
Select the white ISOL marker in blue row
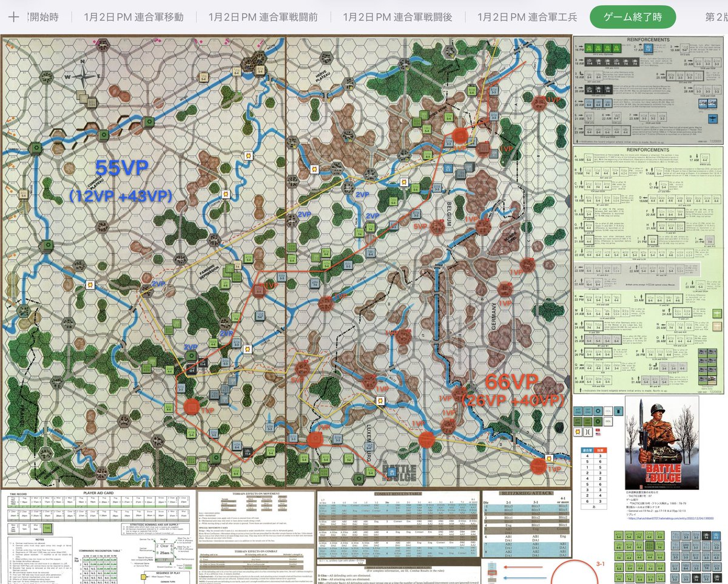(x=608, y=411)
